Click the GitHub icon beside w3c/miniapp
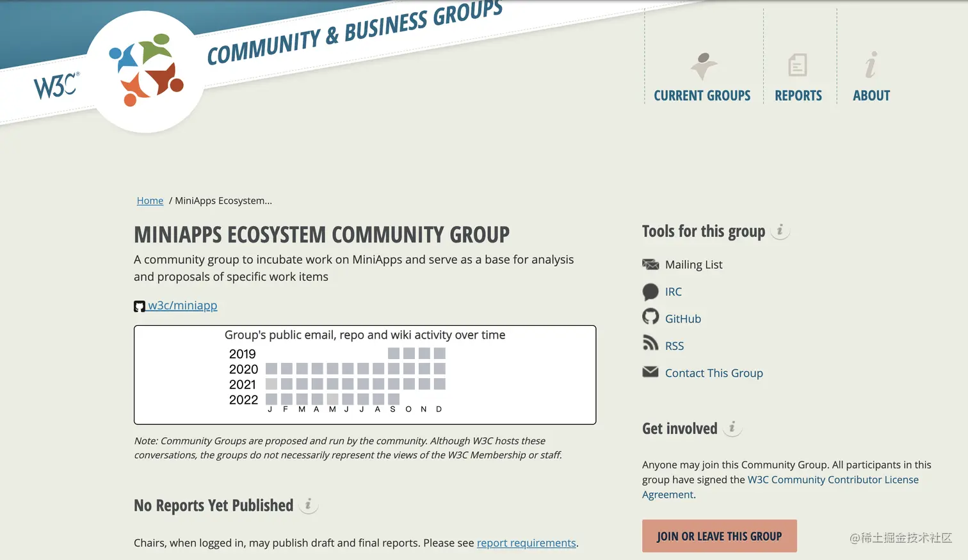This screenshot has height=560, width=968. pos(140,306)
